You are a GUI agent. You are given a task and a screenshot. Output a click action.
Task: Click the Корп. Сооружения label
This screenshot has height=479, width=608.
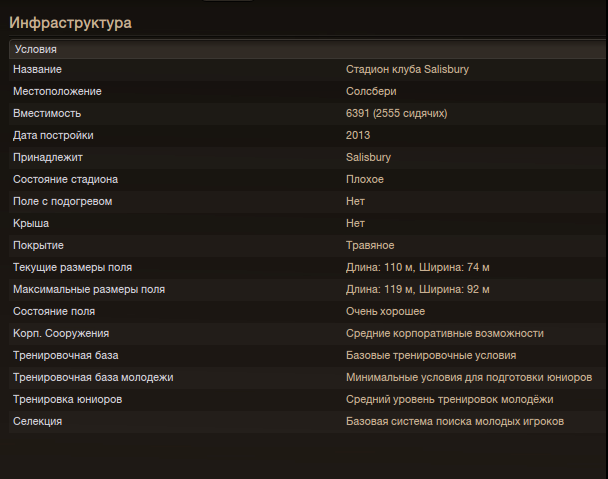(61, 334)
